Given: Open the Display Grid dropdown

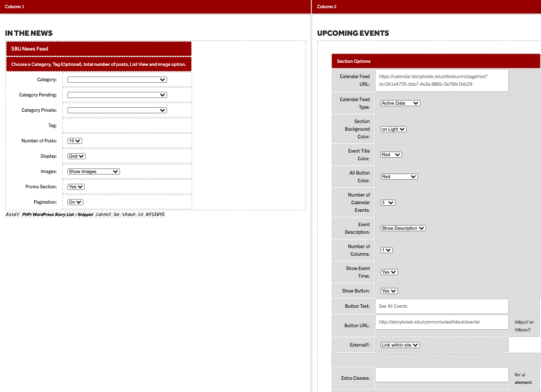Looking at the screenshot, I should click(76, 156).
